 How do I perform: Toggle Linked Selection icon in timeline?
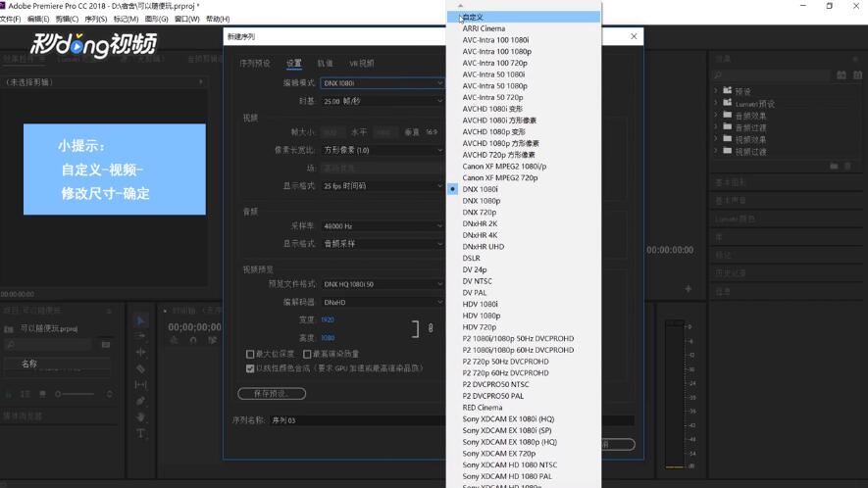click(x=213, y=340)
